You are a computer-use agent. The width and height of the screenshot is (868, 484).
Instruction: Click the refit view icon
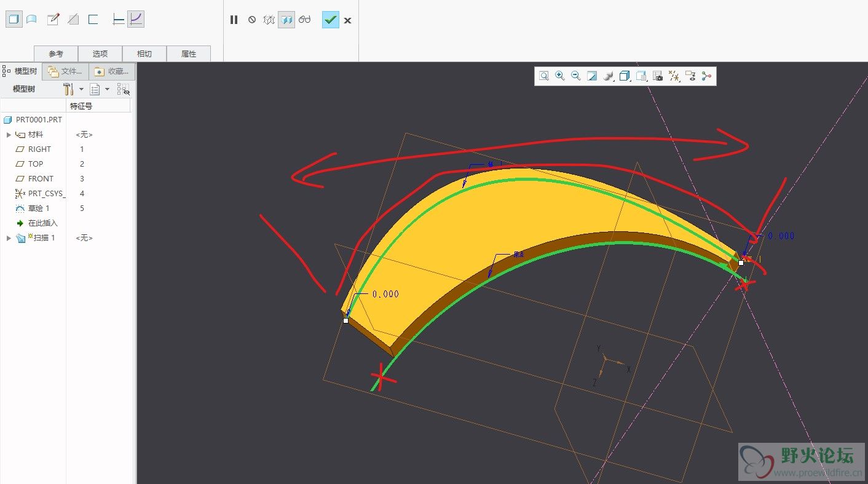[x=544, y=76]
